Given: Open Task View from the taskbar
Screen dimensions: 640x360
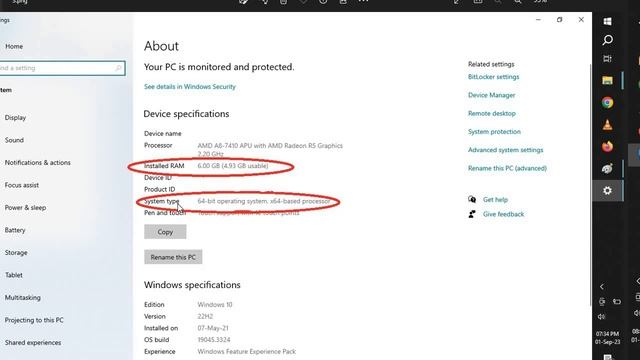Looking at the screenshot, I should click(607, 59).
